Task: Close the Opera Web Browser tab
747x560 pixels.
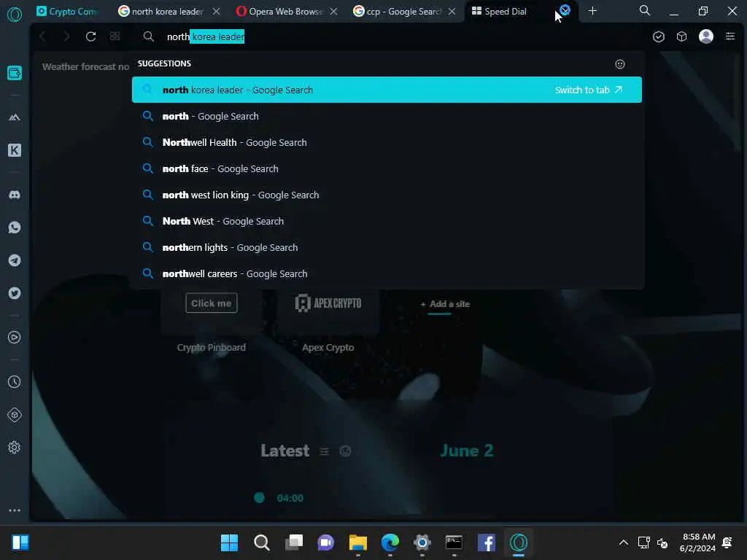Action: tap(334, 11)
